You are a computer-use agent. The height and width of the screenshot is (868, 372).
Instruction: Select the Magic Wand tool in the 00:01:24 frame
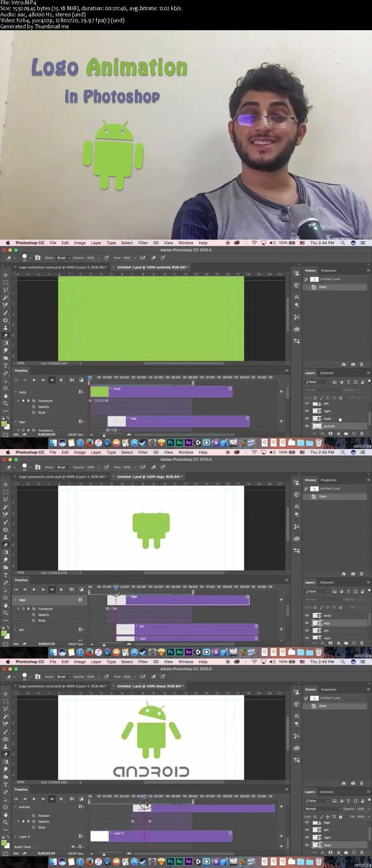[5, 716]
